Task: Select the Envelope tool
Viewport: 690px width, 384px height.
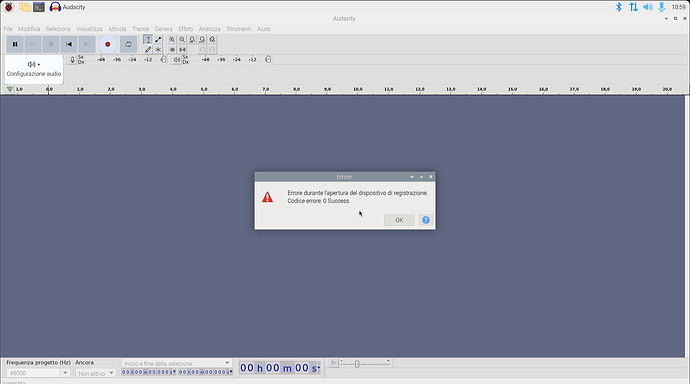Action: [158, 40]
